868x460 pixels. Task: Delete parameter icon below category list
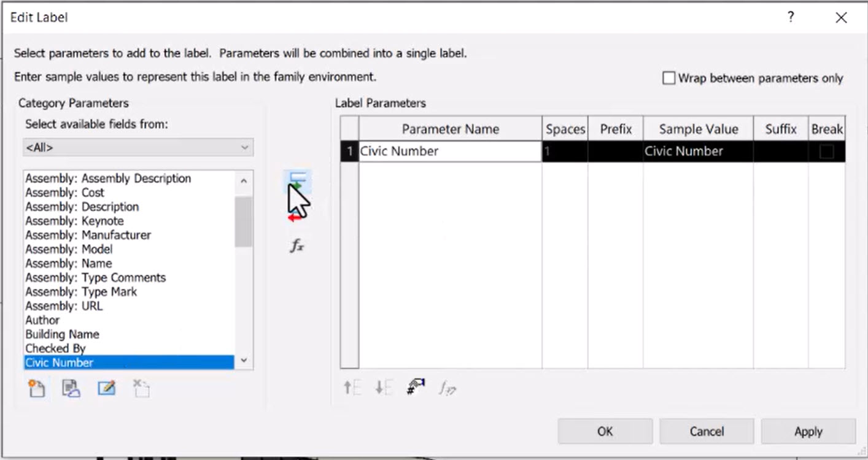point(141,388)
